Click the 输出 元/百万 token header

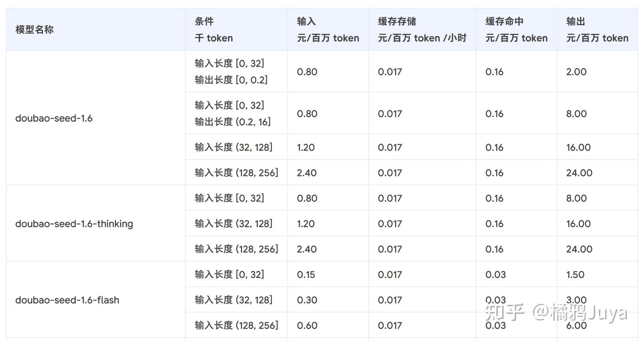click(x=597, y=30)
